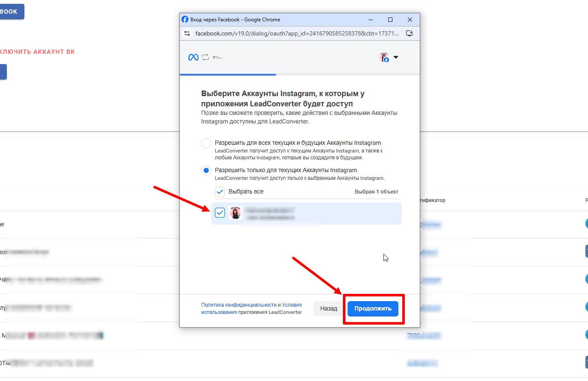Select radio for all current and future accounts

click(206, 143)
